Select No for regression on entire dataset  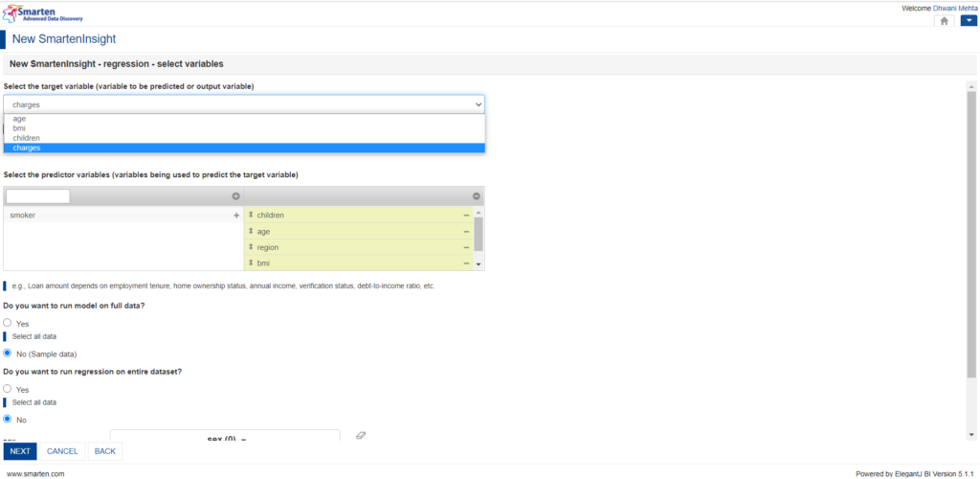tap(8, 419)
